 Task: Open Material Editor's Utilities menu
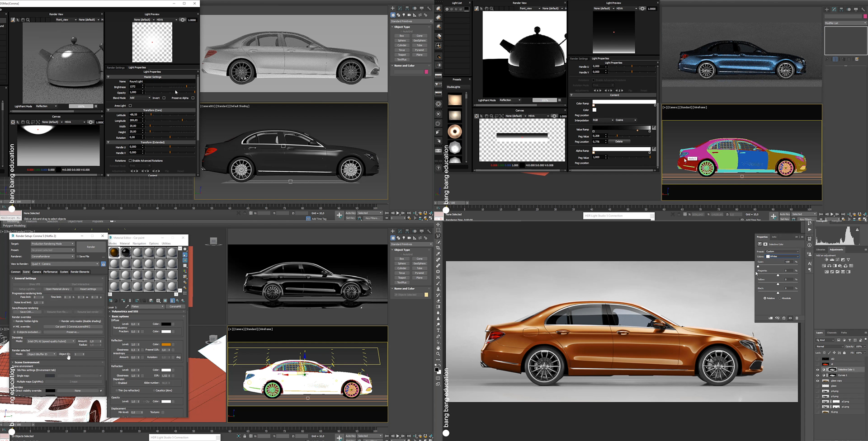(166, 243)
